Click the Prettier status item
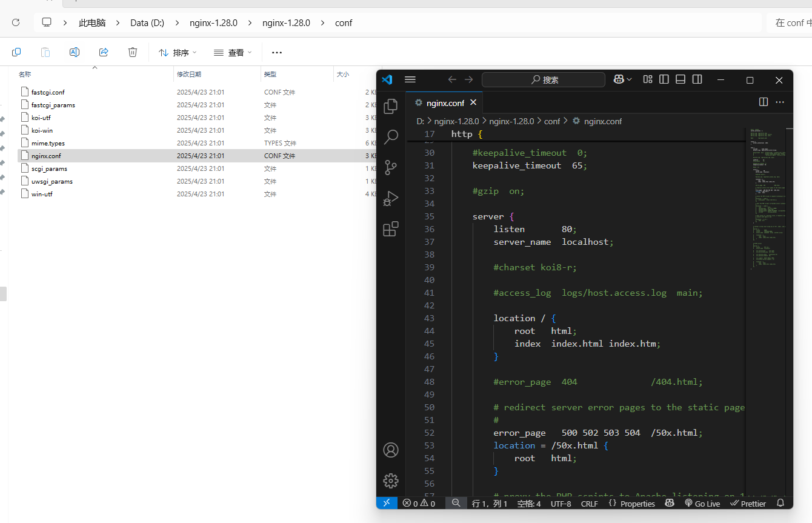 point(748,504)
